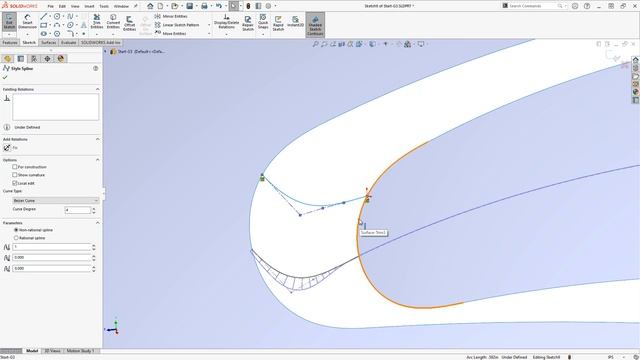Choose Move Entities command
The height and width of the screenshot is (360, 640).
171,33
